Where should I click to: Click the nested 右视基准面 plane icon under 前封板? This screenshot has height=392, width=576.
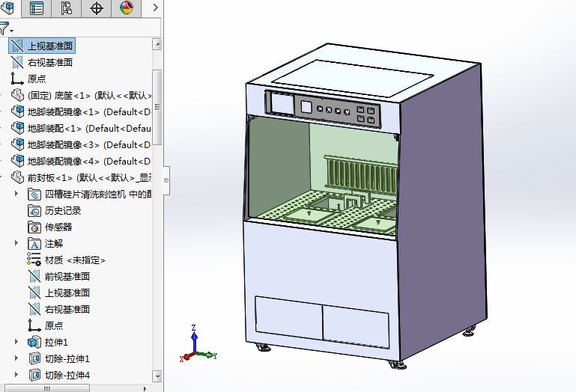(34, 309)
